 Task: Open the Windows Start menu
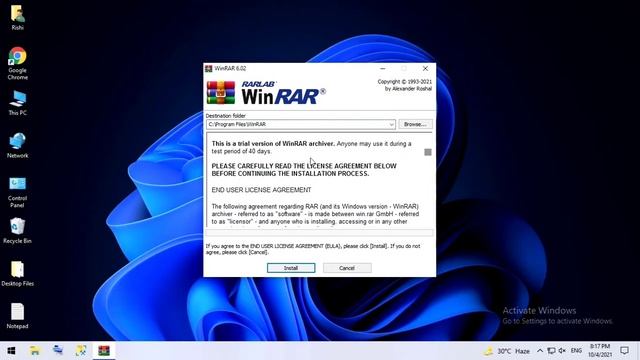11,351
